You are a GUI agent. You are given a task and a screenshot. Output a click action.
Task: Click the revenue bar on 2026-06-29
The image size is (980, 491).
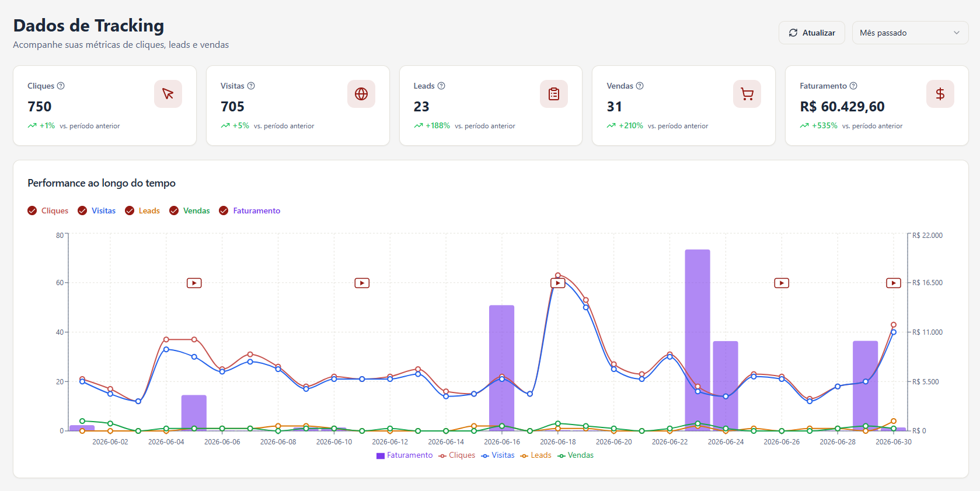pos(866,386)
